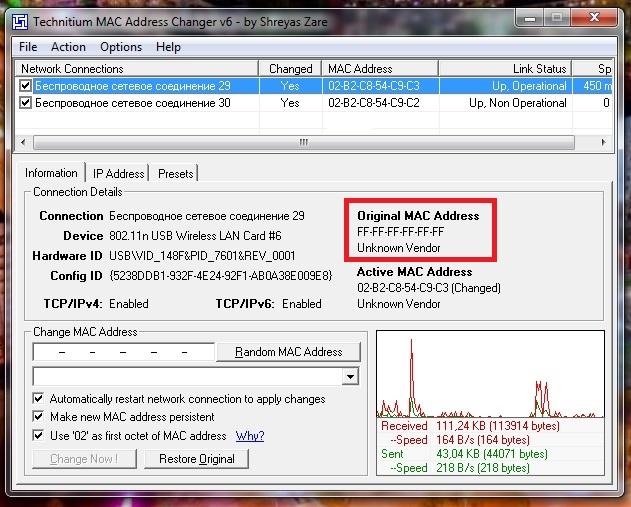Switch to the Presets tab
Screen dimensions: 631x507
point(175,174)
